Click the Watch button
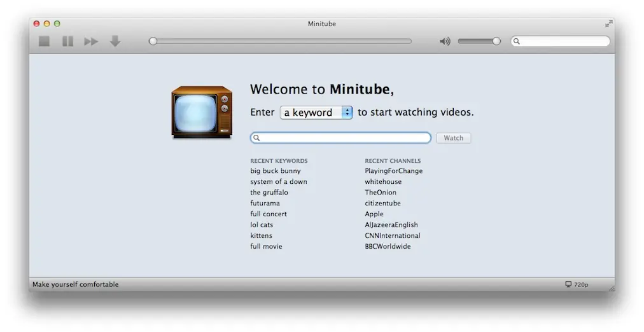 (454, 138)
